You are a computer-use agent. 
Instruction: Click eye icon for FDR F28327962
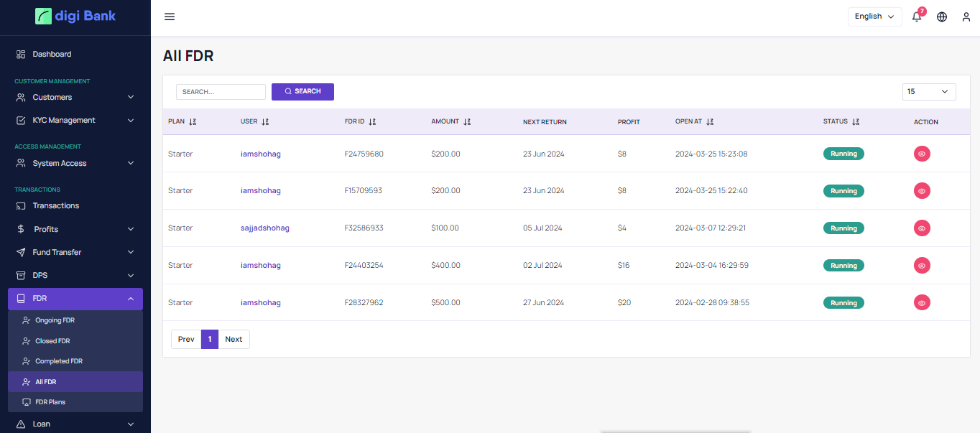(922, 303)
